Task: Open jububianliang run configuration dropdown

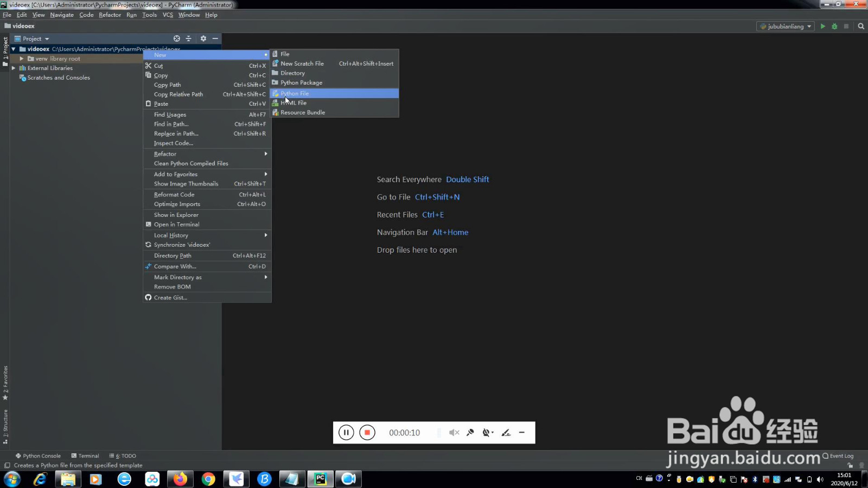Action: click(786, 26)
